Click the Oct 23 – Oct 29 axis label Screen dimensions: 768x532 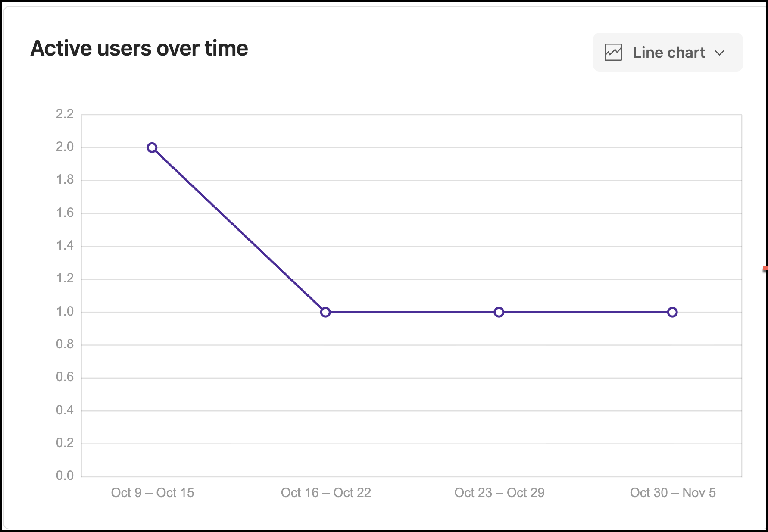tap(499, 493)
